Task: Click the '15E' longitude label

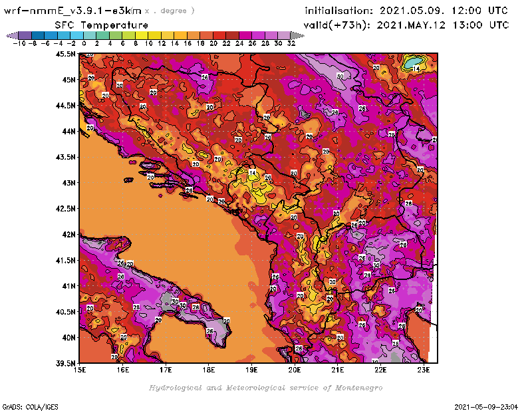Action: 80,370
